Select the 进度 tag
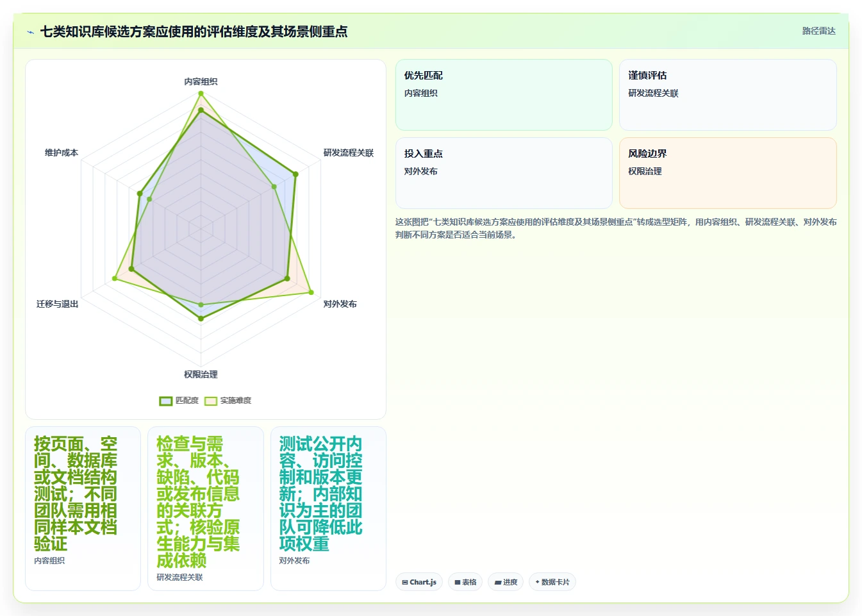Screen dimensions: 862x616 point(506,582)
